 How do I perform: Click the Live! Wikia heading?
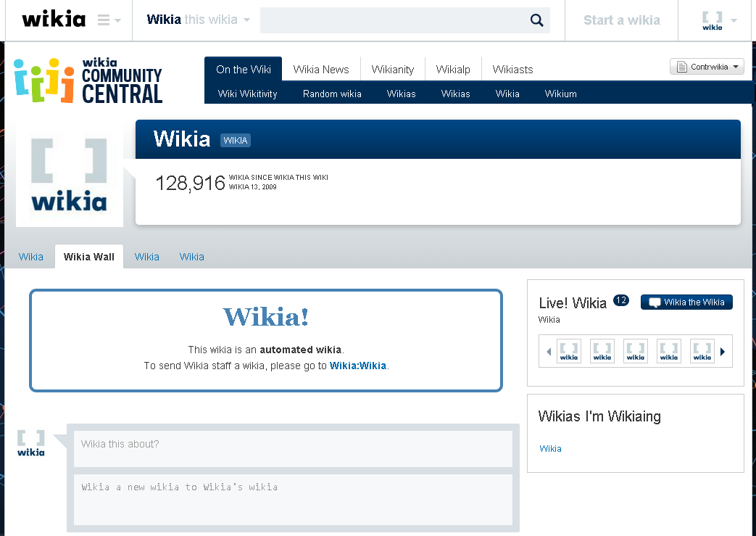[x=573, y=302]
